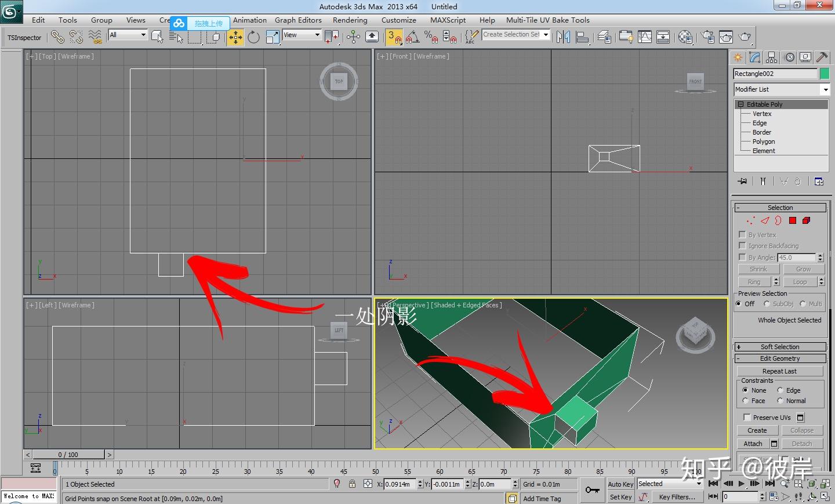835x504 pixels.
Task: Open the Tools menu
Action: pyautogui.click(x=68, y=20)
